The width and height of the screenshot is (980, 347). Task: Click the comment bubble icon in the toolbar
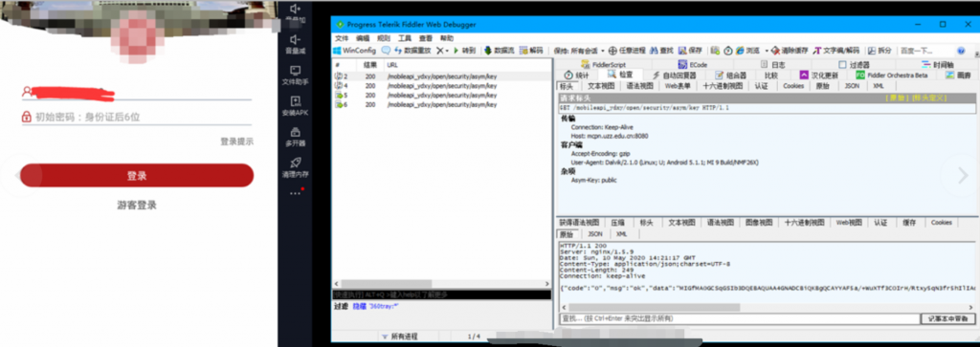[386, 51]
